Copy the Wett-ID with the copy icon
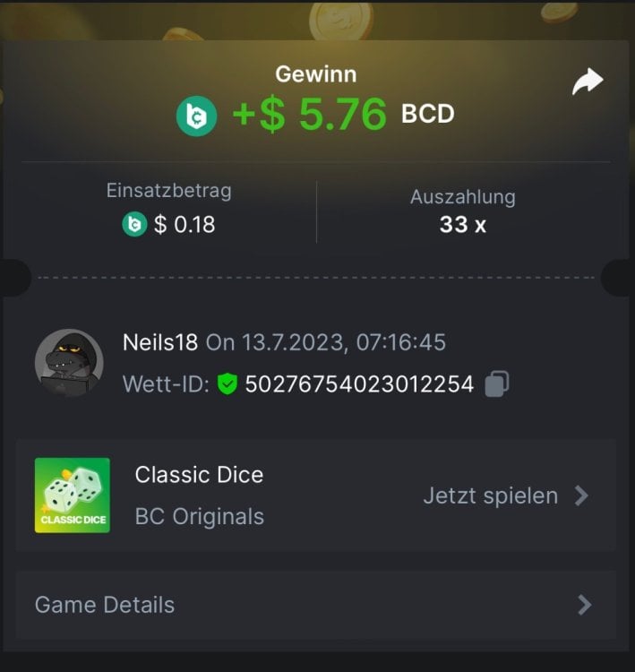This screenshot has width=635, height=672. click(x=496, y=383)
